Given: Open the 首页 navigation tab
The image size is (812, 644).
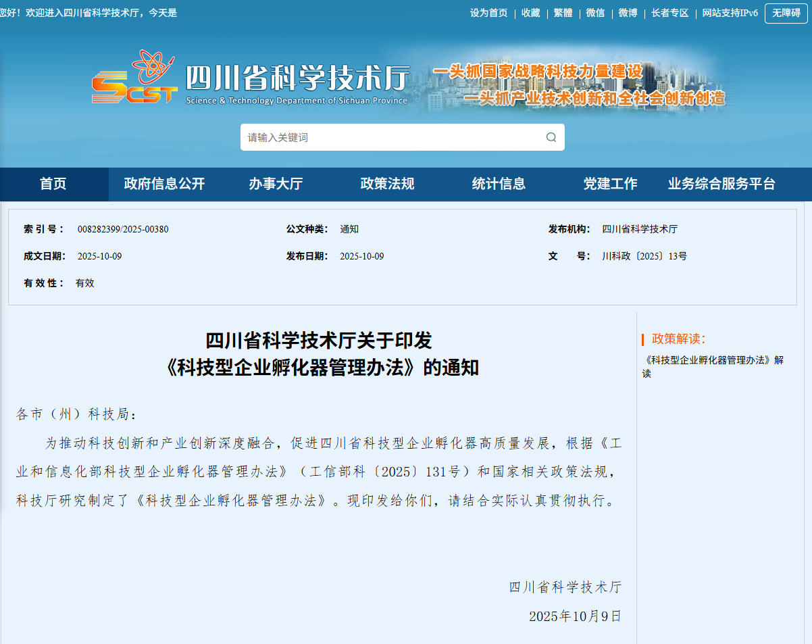Looking at the screenshot, I should click(53, 184).
